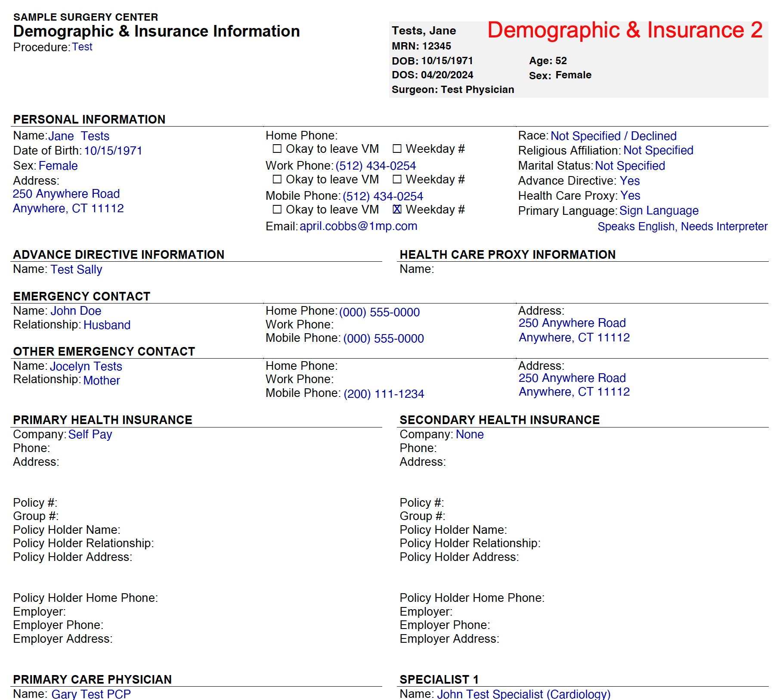Click Marital Status value Not Specified

(630, 166)
